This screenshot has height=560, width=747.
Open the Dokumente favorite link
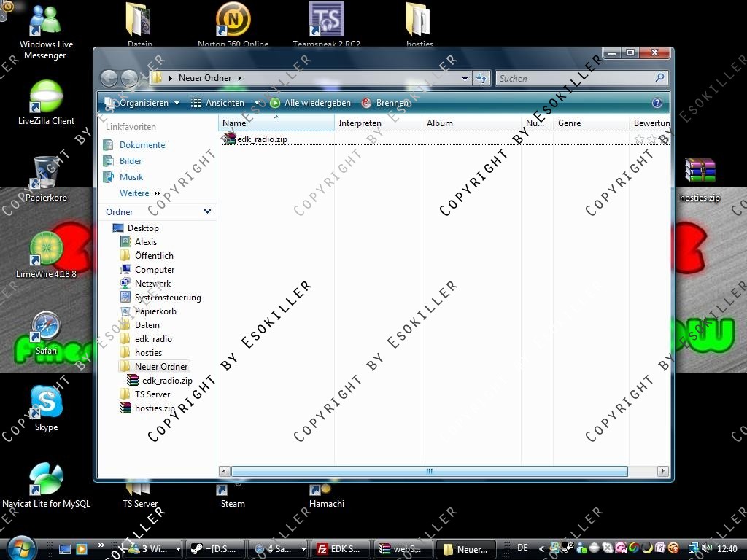[142, 145]
